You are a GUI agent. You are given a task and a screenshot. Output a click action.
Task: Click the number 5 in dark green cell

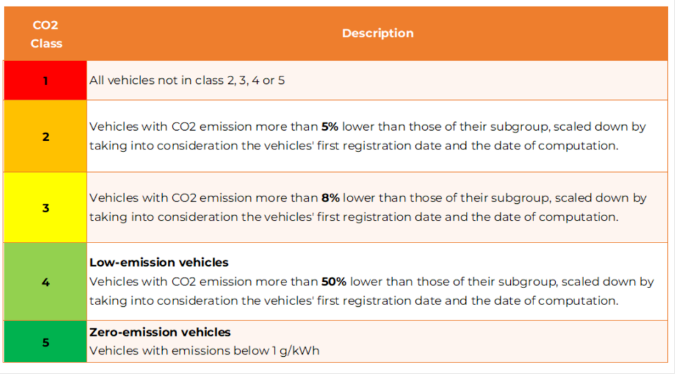pyautogui.click(x=45, y=343)
